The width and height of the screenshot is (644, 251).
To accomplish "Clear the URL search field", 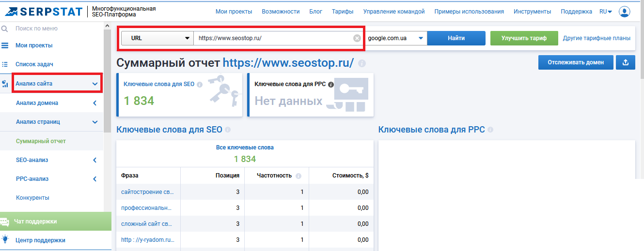I will pos(357,38).
